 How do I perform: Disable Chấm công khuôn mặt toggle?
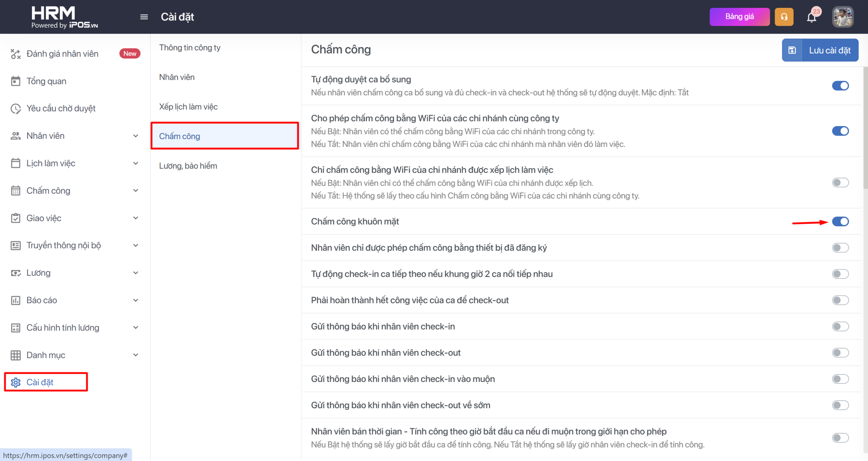coord(840,222)
